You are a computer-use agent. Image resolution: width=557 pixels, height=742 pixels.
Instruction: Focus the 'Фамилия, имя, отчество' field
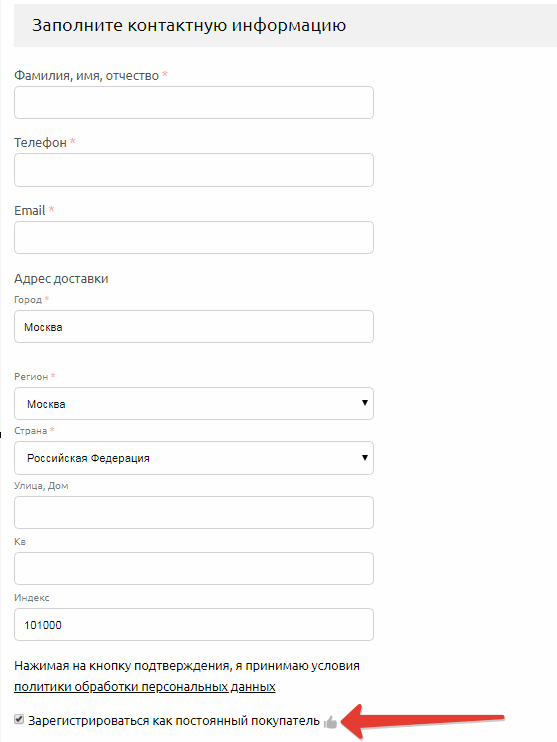194,102
